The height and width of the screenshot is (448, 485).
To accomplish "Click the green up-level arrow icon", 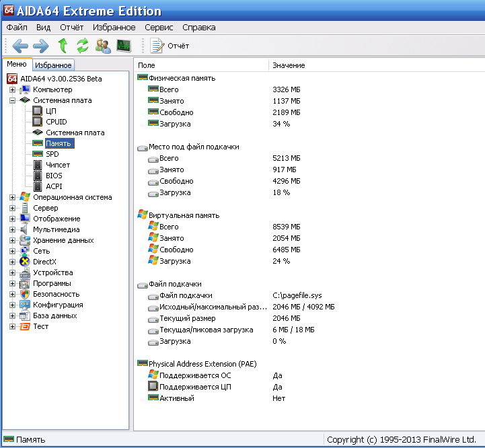I will pyautogui.click(x=63, y=46).
